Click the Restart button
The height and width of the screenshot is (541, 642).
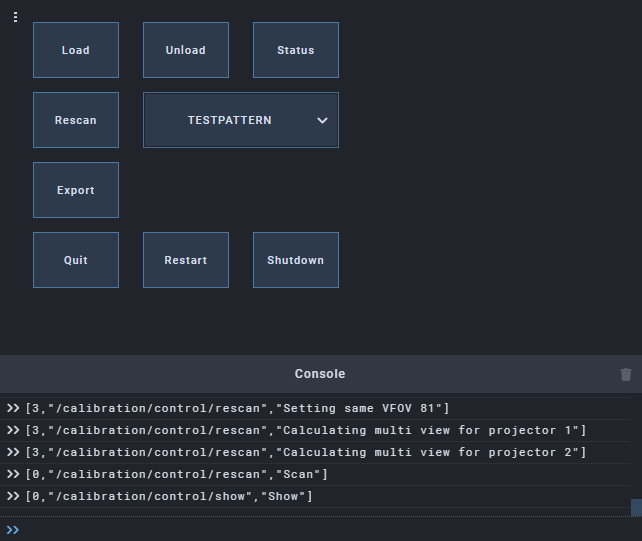point(186,260)
